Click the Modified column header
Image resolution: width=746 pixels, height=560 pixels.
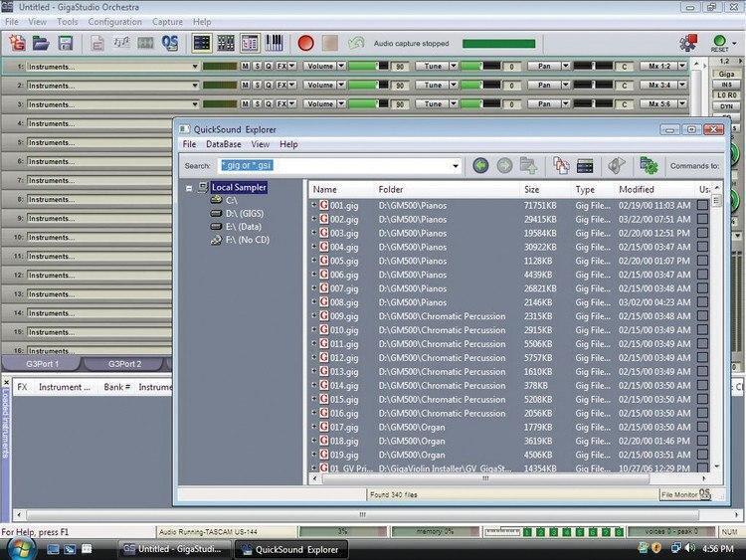coord(637,189)
